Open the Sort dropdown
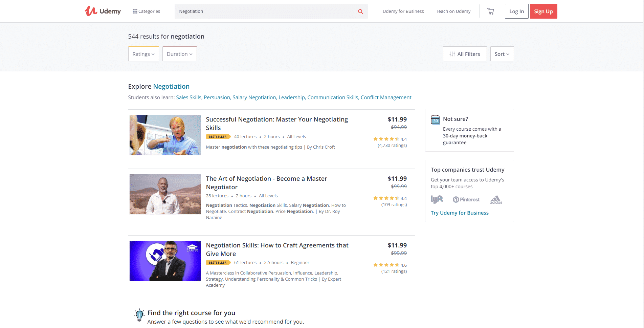Screen dimensions: 644x328 pyautogui.click(x=502, y=54)
